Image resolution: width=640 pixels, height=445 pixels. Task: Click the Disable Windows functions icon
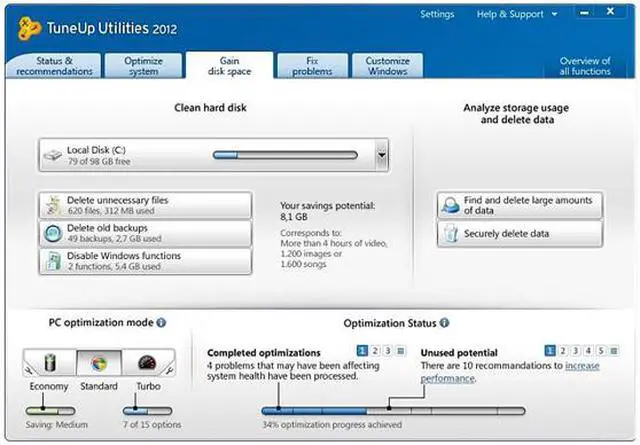coord(53,261)
